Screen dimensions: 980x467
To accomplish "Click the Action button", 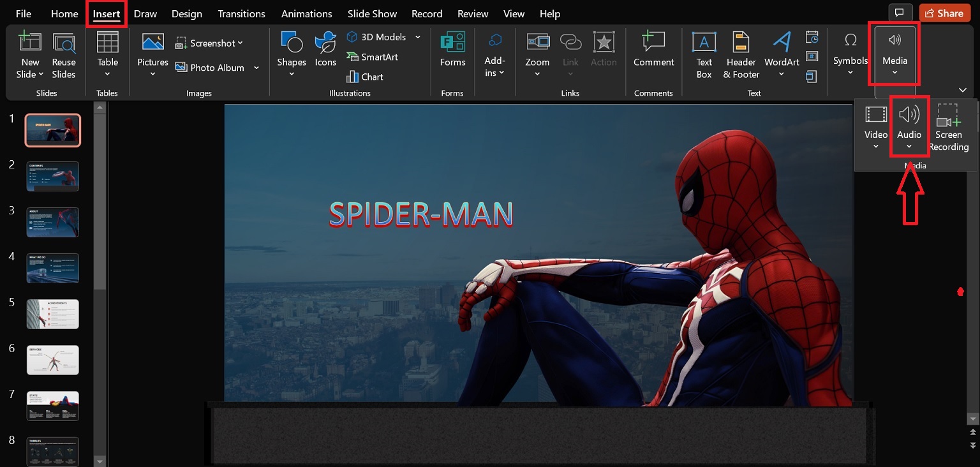I will click(604, 50).
